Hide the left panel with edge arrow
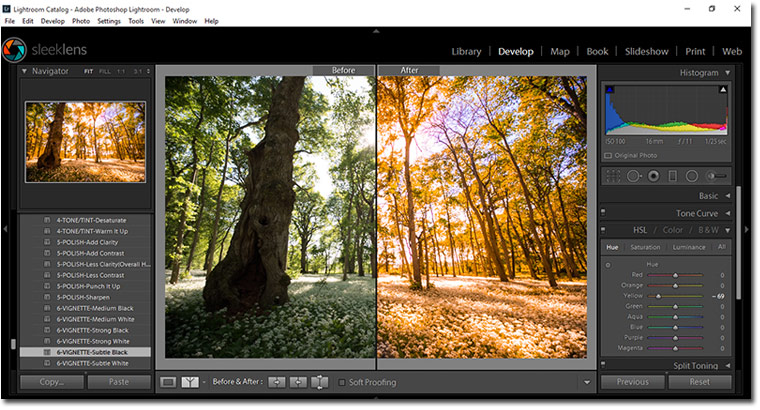 pos(5,229)
